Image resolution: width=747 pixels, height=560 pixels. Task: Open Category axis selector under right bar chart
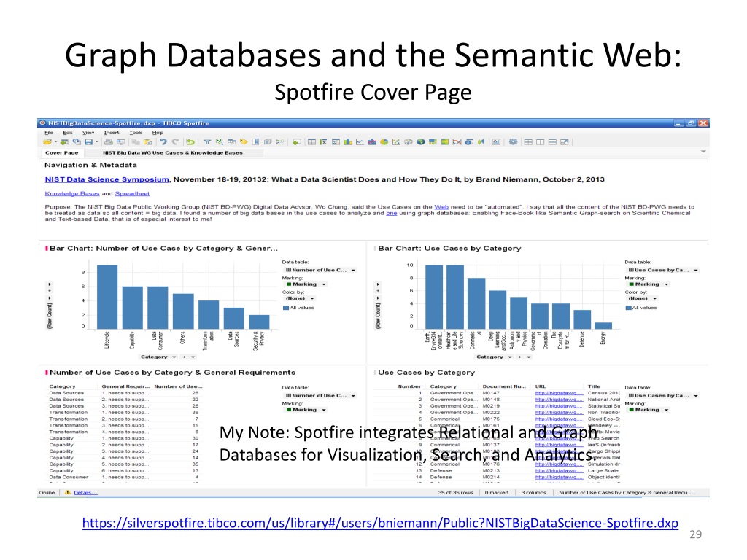click(494, 357)
